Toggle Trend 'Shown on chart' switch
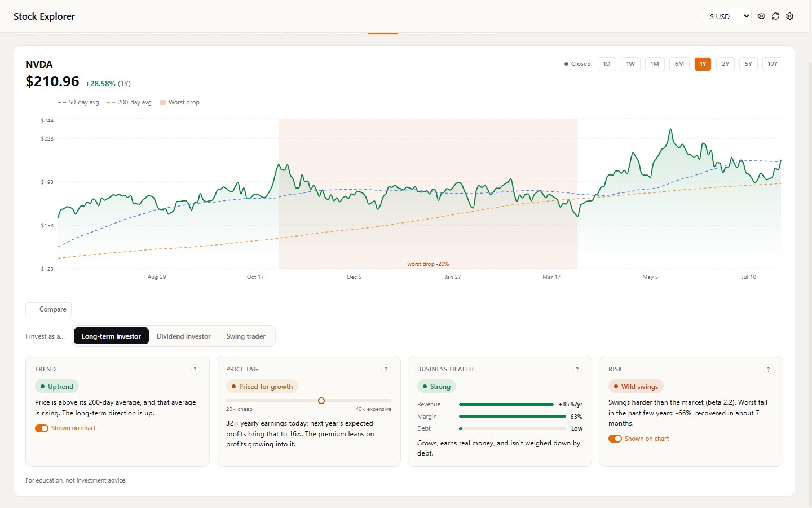 click(x=42, y=428)
